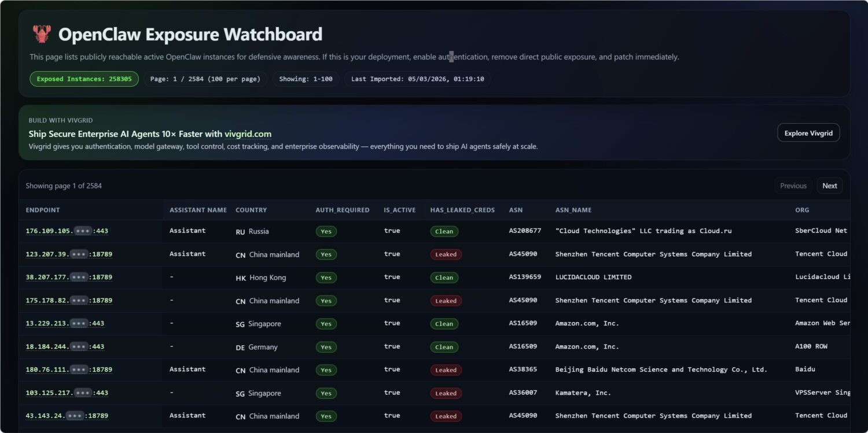
Task: Click the AS38365 ASN cell
Action: (523, 369)
